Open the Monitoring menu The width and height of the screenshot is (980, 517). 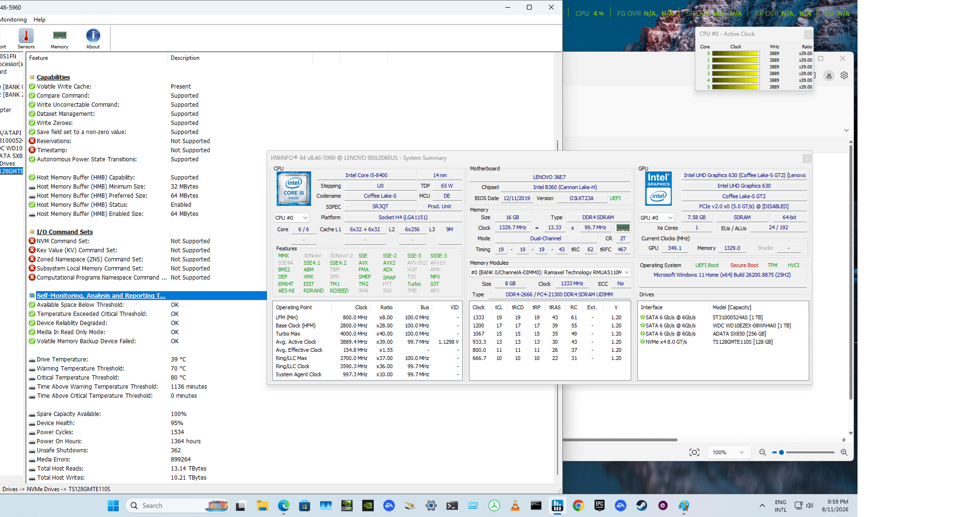[13, 20]
